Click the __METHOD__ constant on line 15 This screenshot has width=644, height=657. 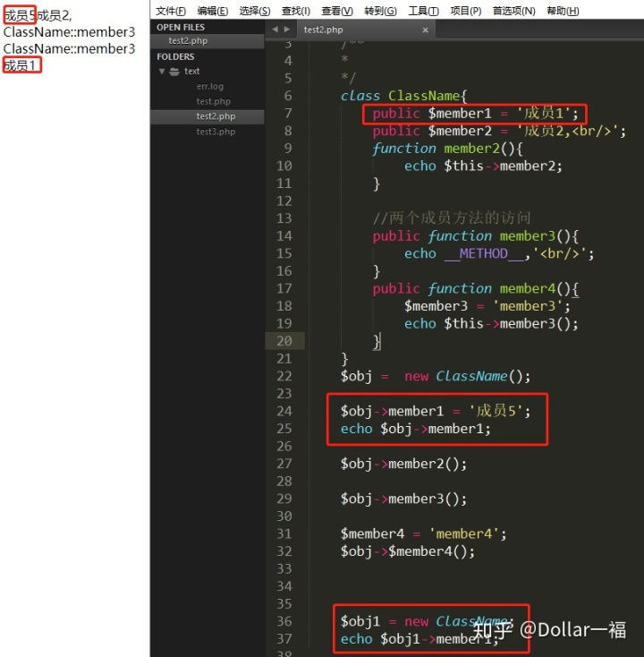coord(484,254)
